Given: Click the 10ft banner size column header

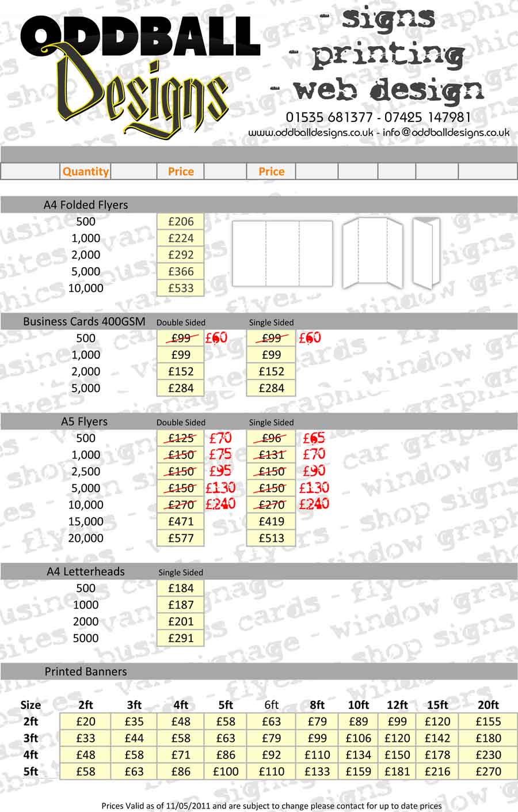Looking at the screenshot, I should (358, 705).
